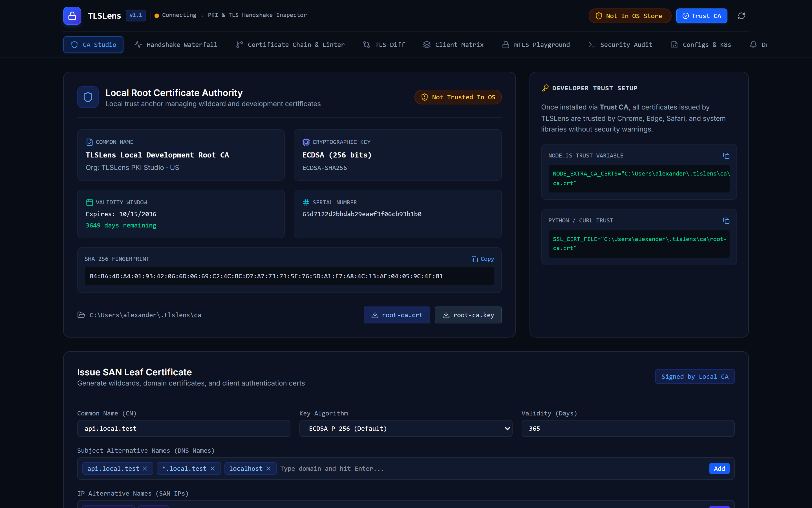Click the Signed by Local CA badge

694,377
